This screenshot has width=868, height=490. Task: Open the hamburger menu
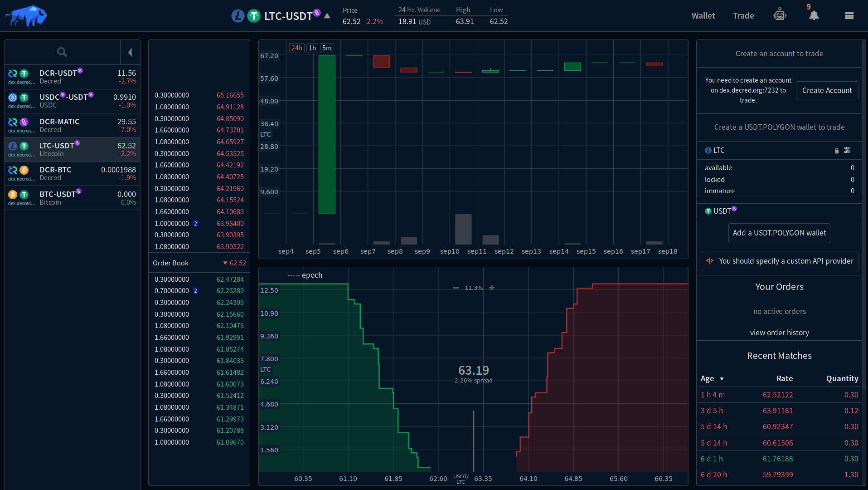pyautogui.click(x=849, y=16)
